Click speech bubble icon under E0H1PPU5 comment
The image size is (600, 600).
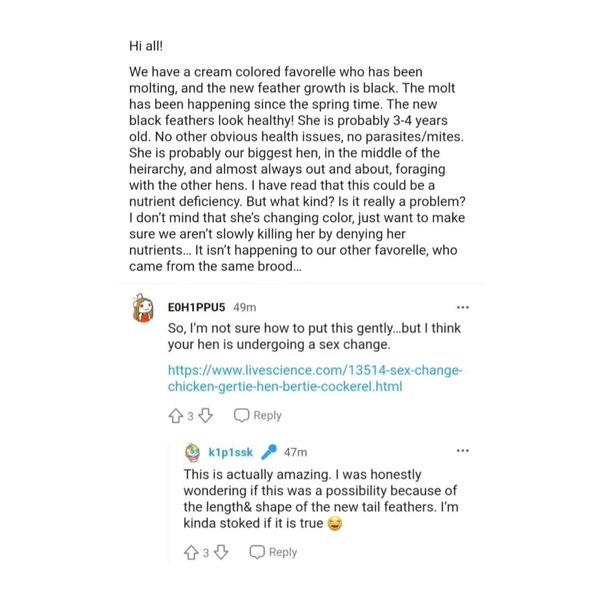(x=241, y=416)
